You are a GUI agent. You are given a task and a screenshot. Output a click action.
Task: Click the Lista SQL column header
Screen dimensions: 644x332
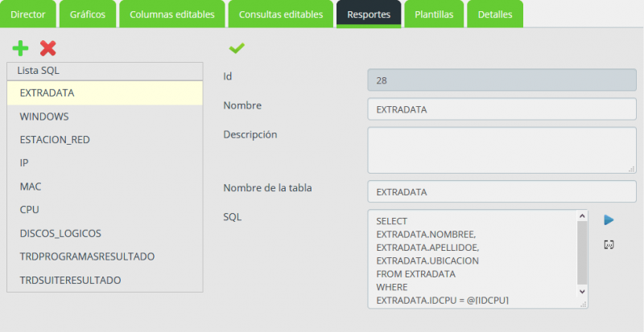point(105,71)
